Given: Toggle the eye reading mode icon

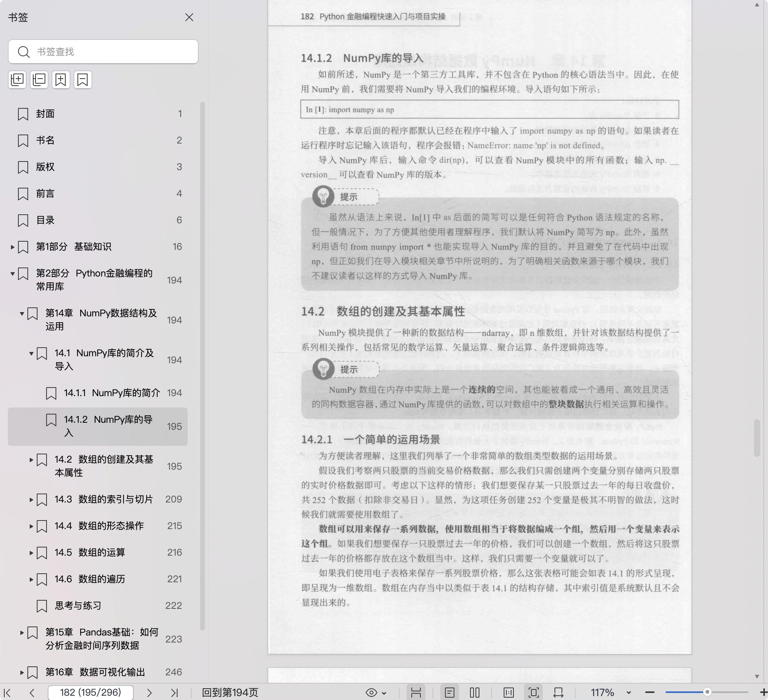Looking at the screenshot, I should click(371, 693).
